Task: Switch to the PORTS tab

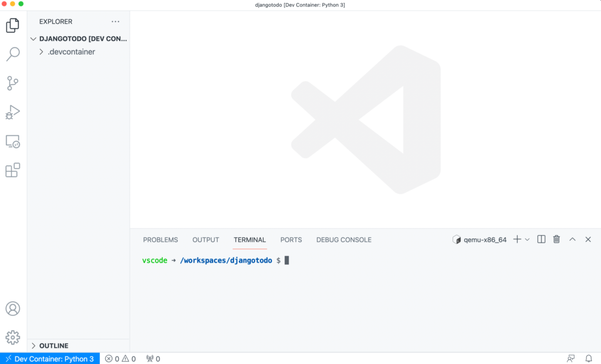Action: pos(291,240)
